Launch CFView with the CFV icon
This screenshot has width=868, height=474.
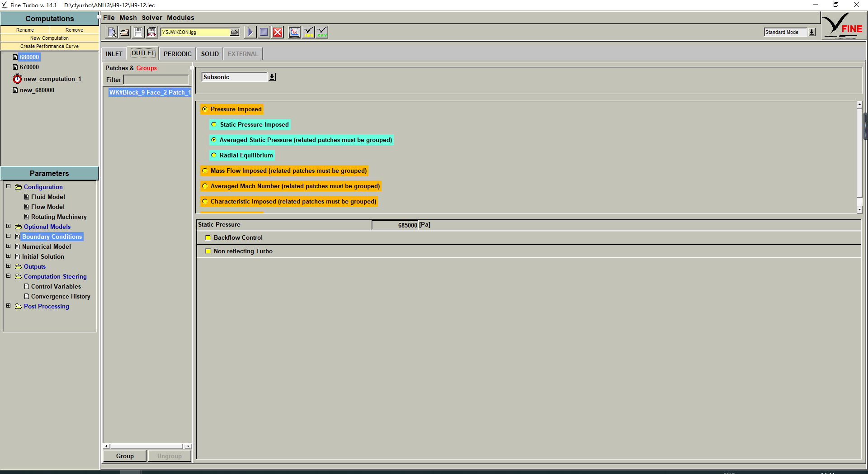coord(322,32)
